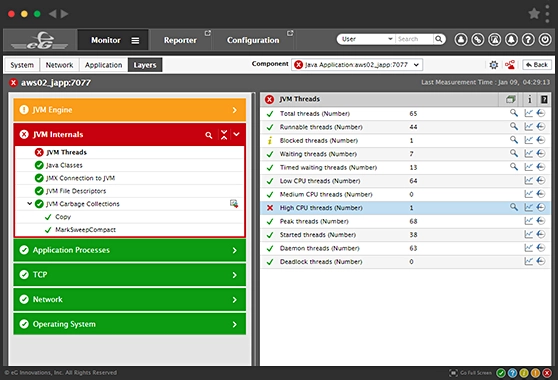Click the vertical three-dot menu at top right

(547, 14)
